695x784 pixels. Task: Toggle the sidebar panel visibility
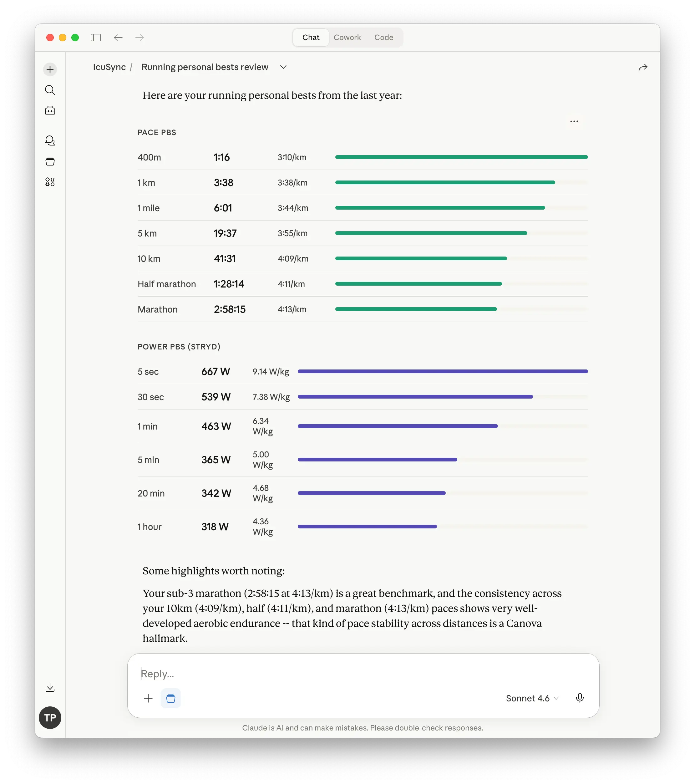pos(95,38)
